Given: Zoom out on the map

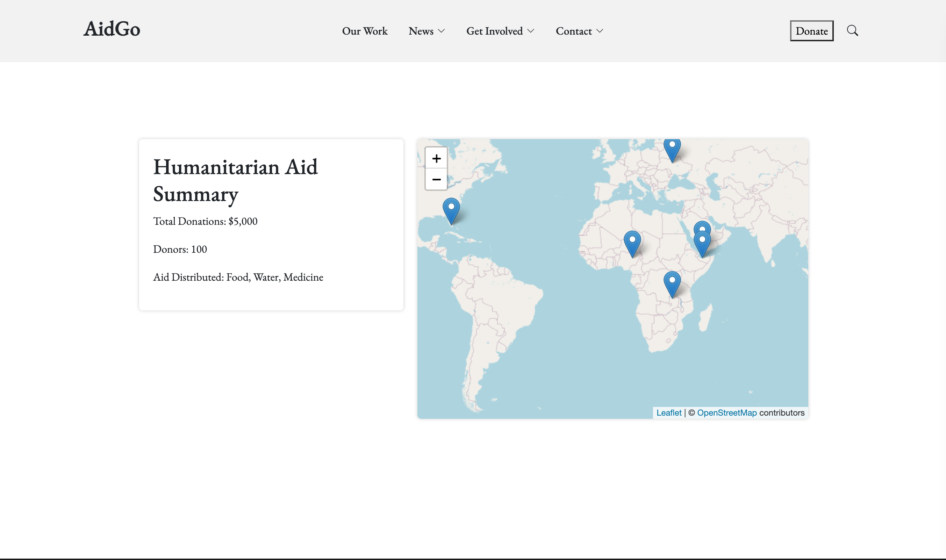Looking at the screenshot, I should point(436,179).
